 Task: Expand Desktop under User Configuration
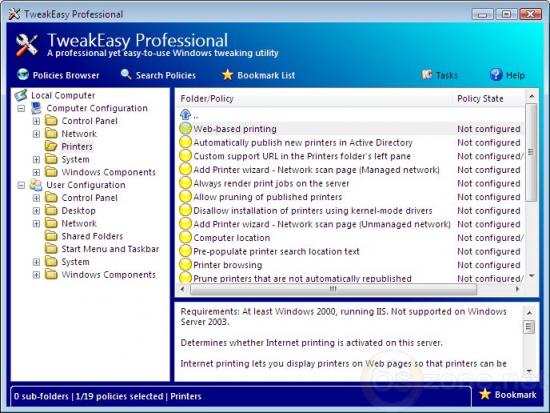click(x=36, y=211)
